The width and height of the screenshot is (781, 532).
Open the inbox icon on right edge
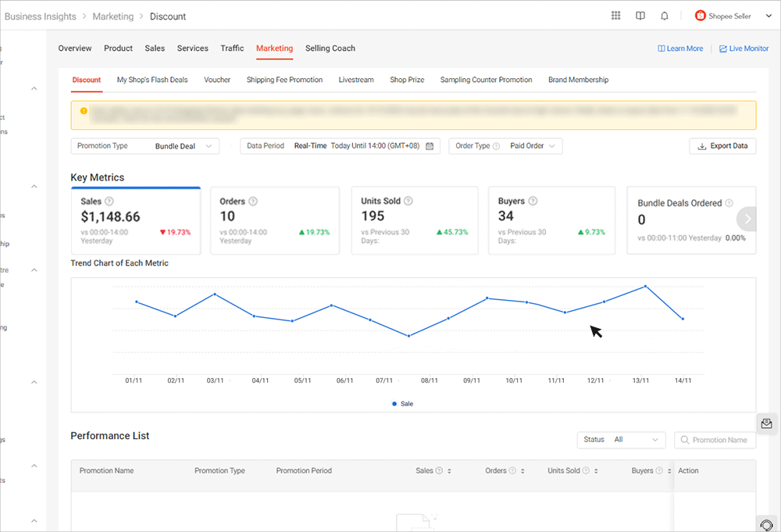click(766, 423)
